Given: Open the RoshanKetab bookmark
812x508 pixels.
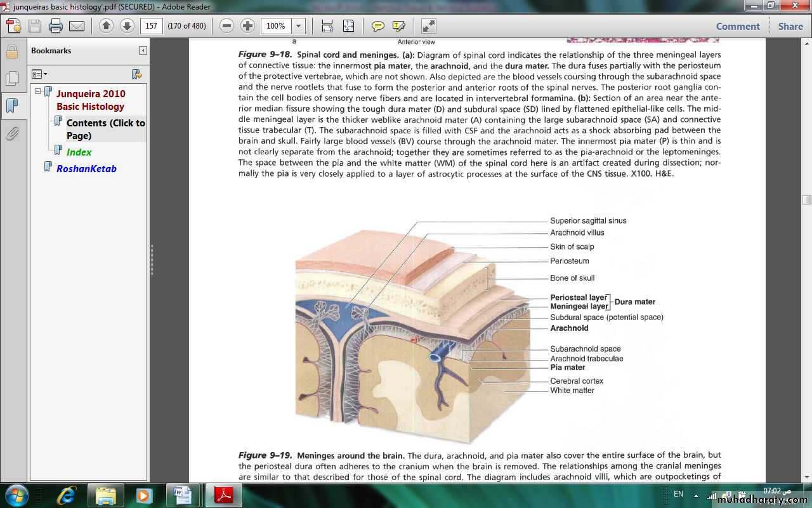Looking at the screenshot, I should [86, 169].
